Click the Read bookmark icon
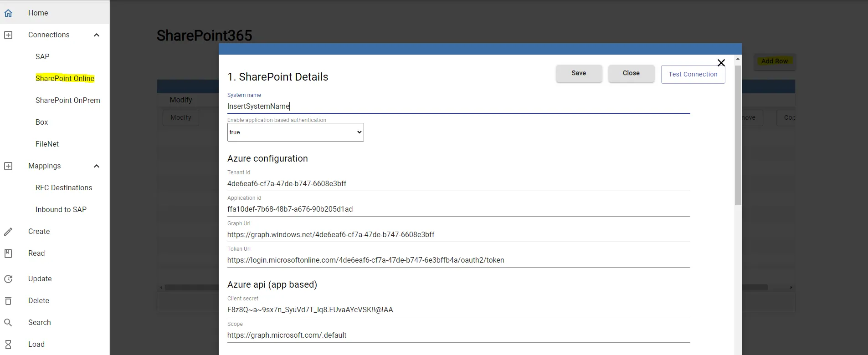Screen dimensions: 868x355 point(8,254)
